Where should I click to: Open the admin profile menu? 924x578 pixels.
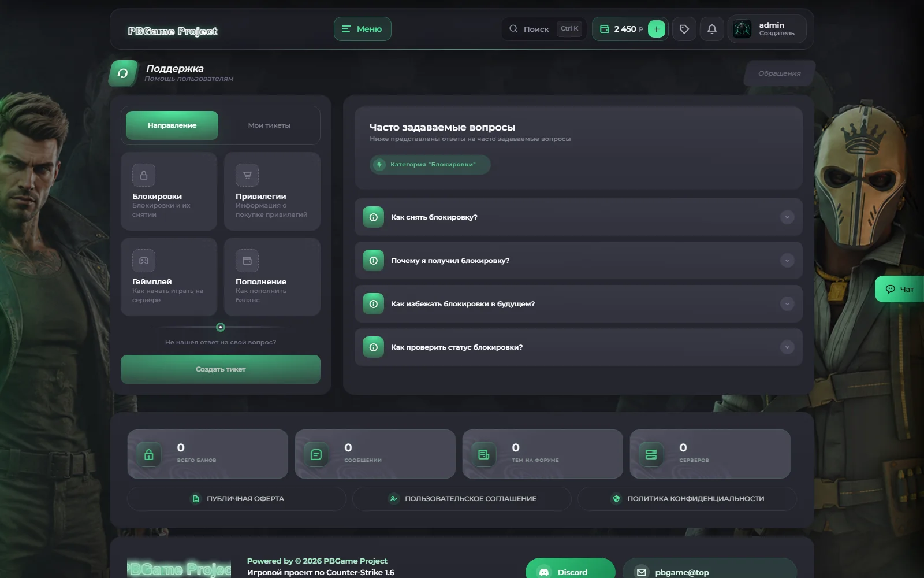767,29
